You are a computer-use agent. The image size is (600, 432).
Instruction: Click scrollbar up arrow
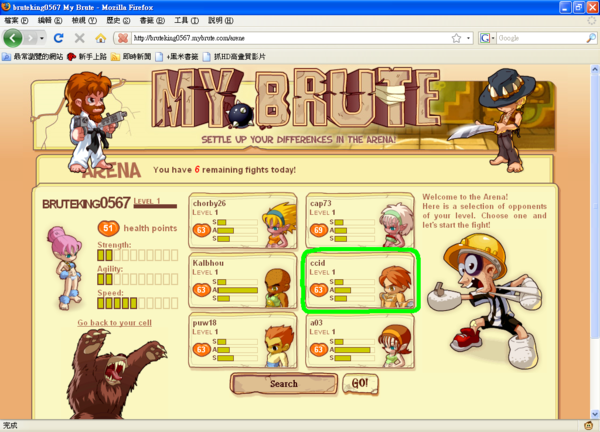595,69
